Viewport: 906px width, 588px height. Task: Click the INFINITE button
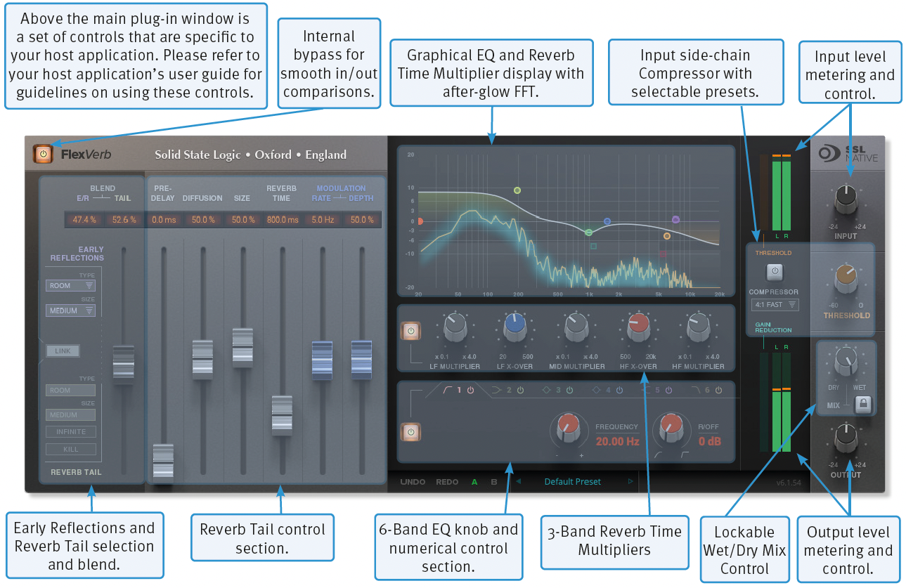pyautogui.click(x=70, y=432)
